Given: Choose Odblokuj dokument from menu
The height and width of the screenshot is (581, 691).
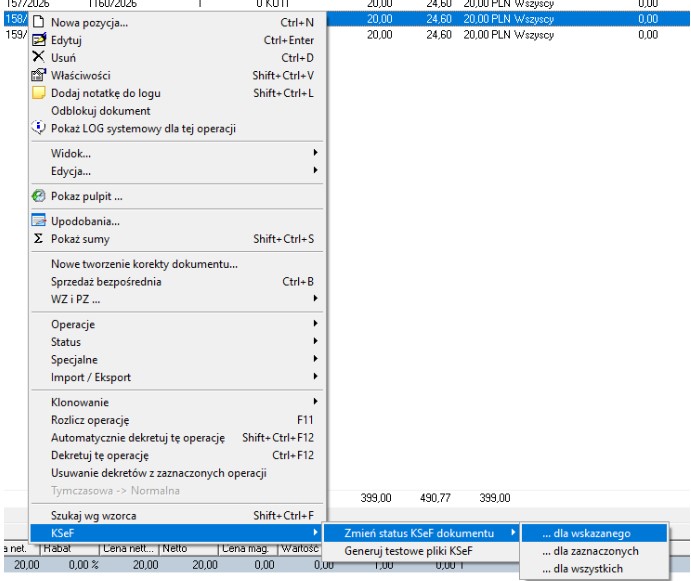Looking at the screenshot, I should pos(100,111).
